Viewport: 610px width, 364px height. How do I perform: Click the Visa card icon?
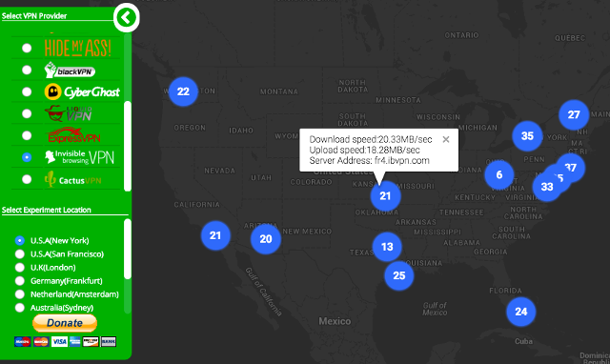pyautogui.click(x=59, y=342)
